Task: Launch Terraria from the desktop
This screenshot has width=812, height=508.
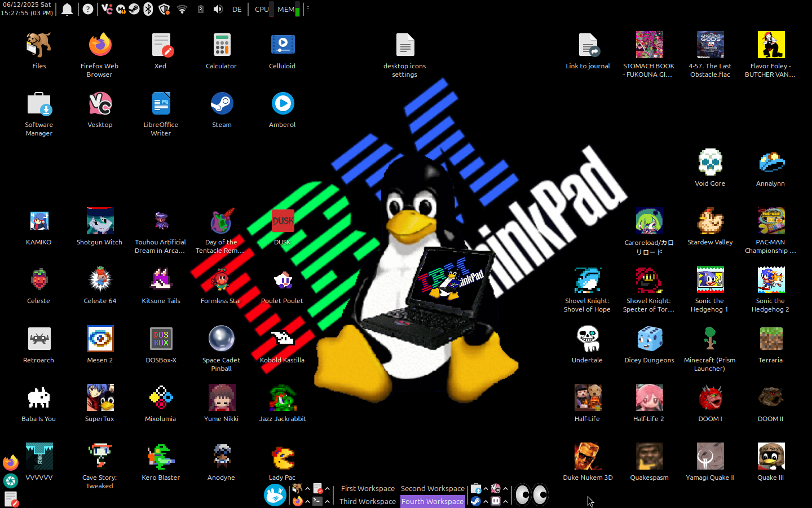Action: tap(770, 339)
